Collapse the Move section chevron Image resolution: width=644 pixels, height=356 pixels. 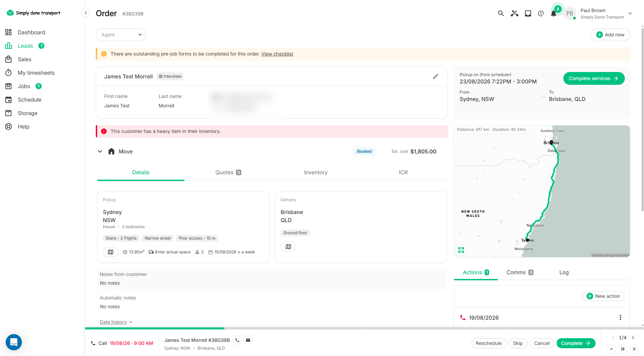pyautogui.click(x=100, y=151)
